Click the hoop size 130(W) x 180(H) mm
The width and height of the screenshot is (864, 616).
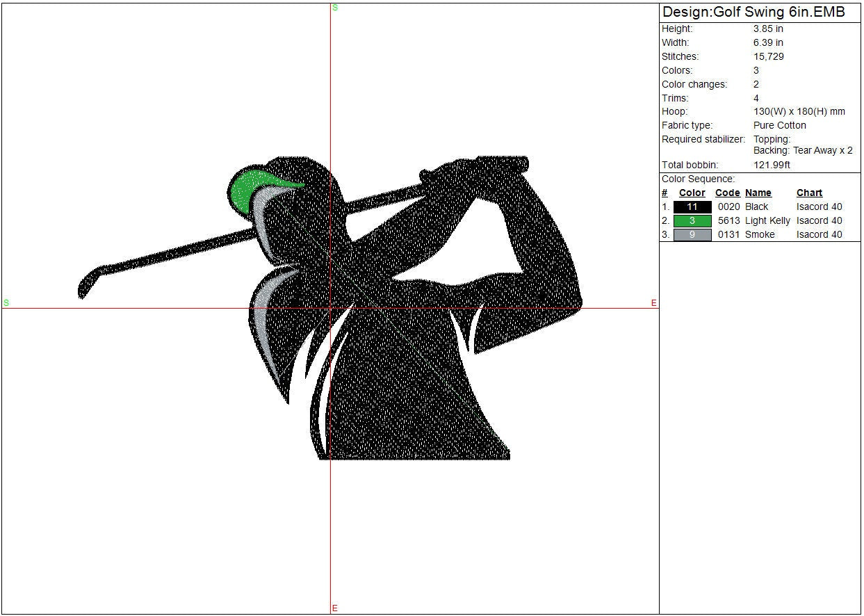[x=799, y=111]
